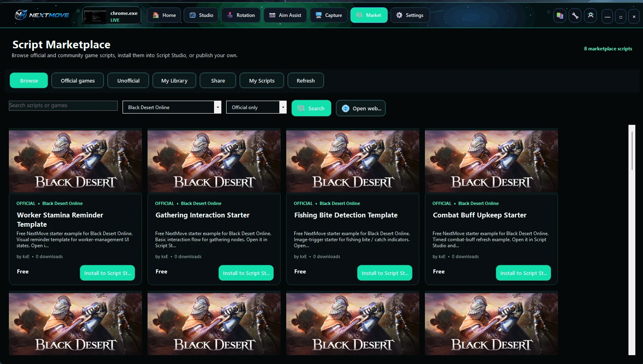
Task: Click the Combat Buff Upkeep Starter title
Action: tap(480, 215)
